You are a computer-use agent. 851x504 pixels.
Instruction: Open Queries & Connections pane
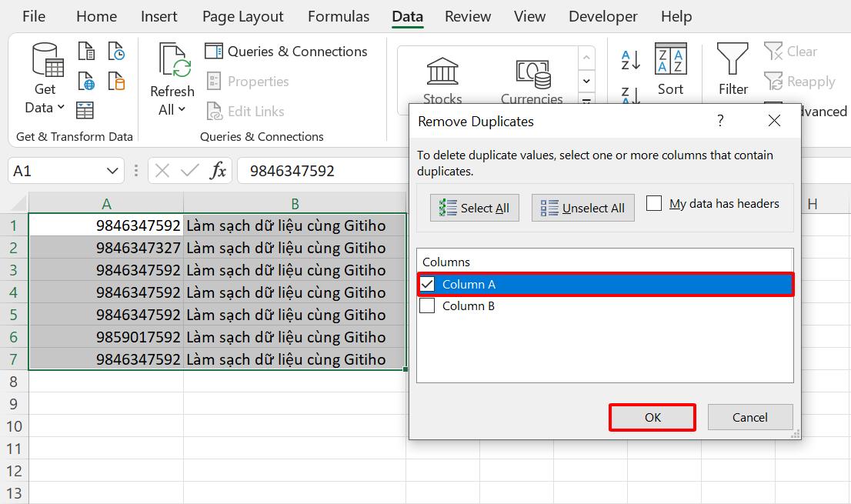[x=286, y=52]
